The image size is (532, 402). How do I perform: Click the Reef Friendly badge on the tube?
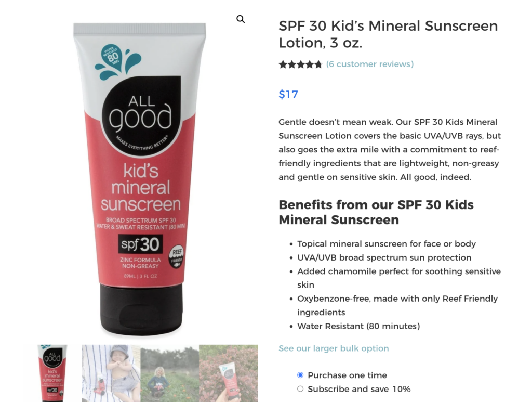177,256
